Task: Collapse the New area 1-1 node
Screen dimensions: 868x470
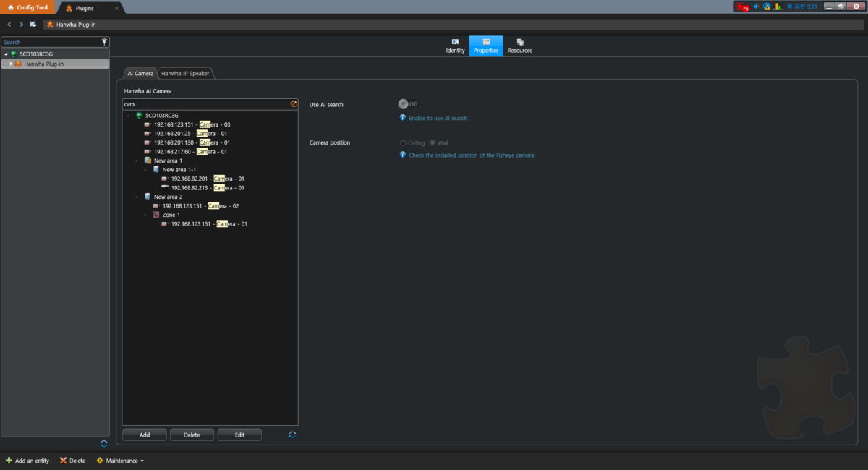Action: pos(145,170)
